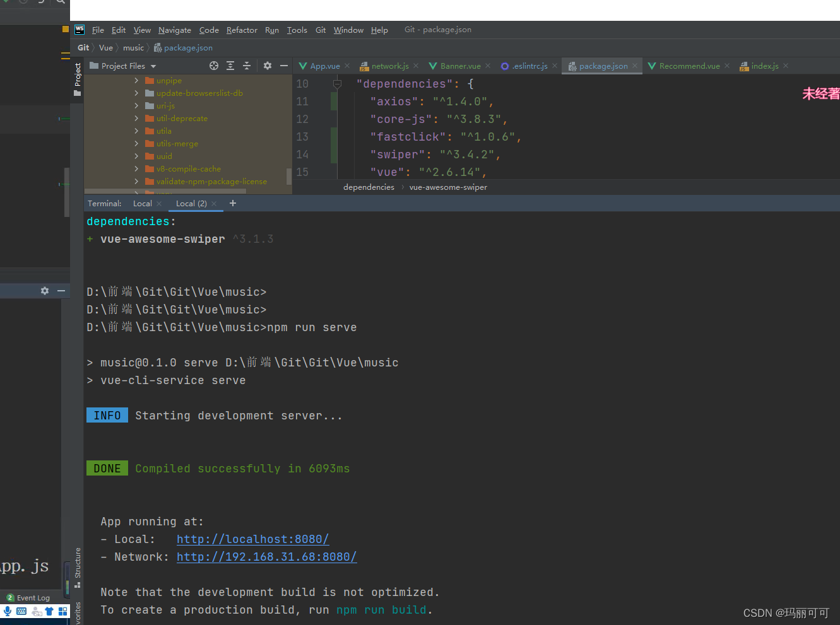Image resolution: width=840 pixels, height=625 pixels.
Task: Open the Structure tool window side tab
Action: point(78,568)
